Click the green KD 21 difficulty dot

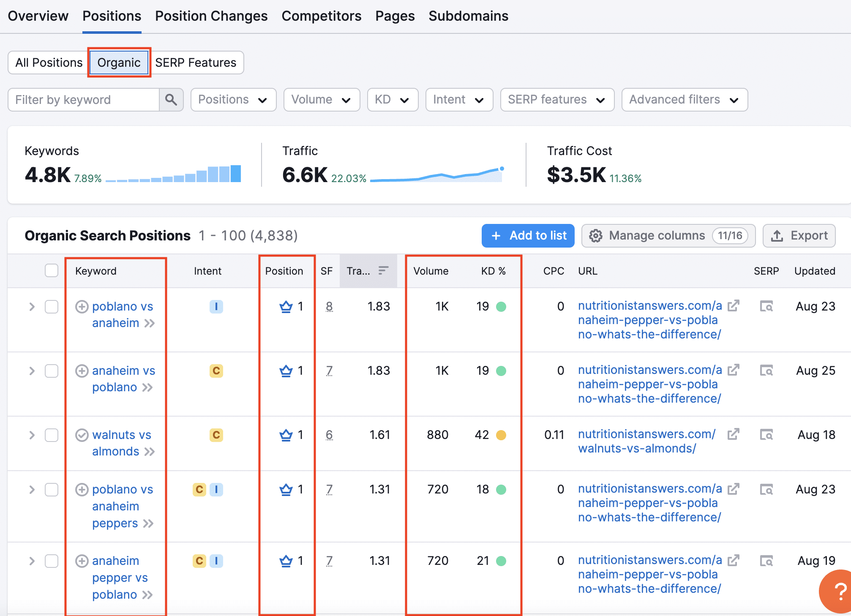(x=501, y=561)
